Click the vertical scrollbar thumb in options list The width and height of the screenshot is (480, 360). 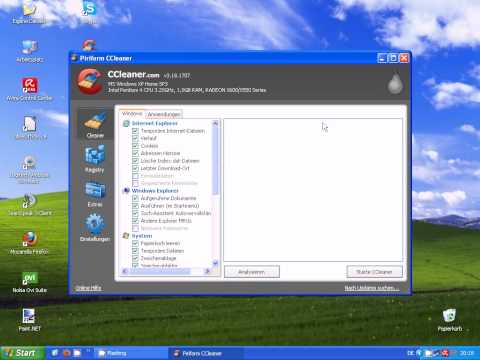(x=215, y=161)
